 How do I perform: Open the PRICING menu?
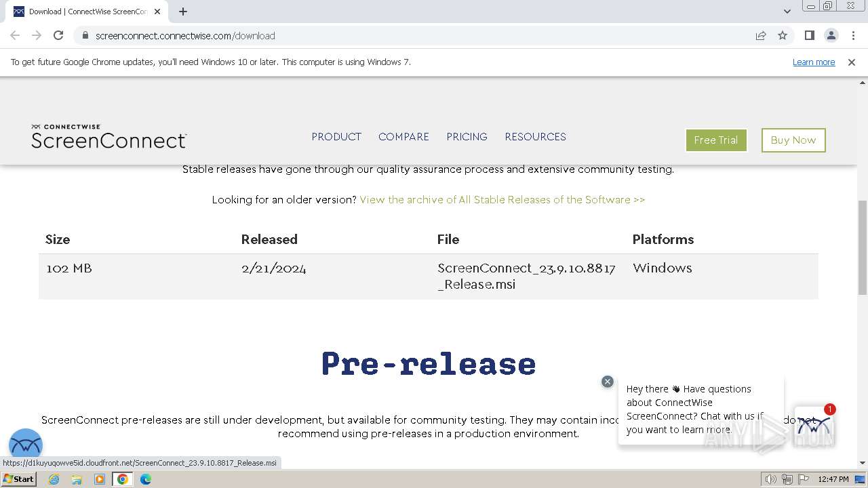point(467,137)
